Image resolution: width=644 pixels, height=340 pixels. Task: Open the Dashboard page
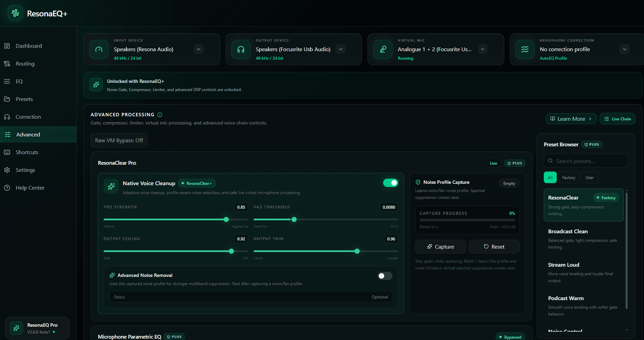(x=38, y=46)
